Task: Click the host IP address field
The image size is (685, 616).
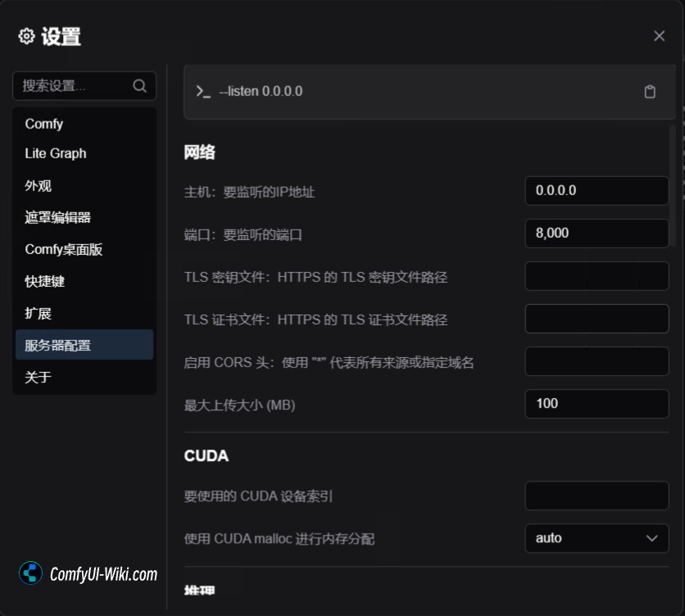Action: [x=597, y=191]
